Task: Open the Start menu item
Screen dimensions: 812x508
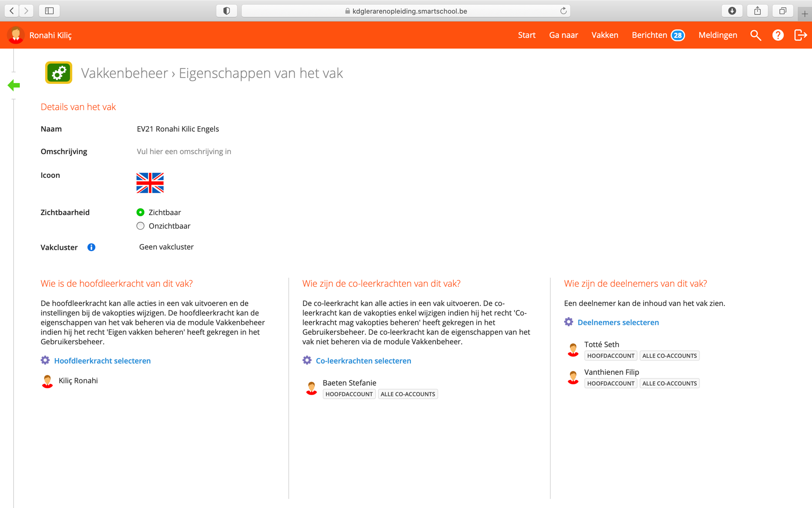Action: tap(527, 35)
